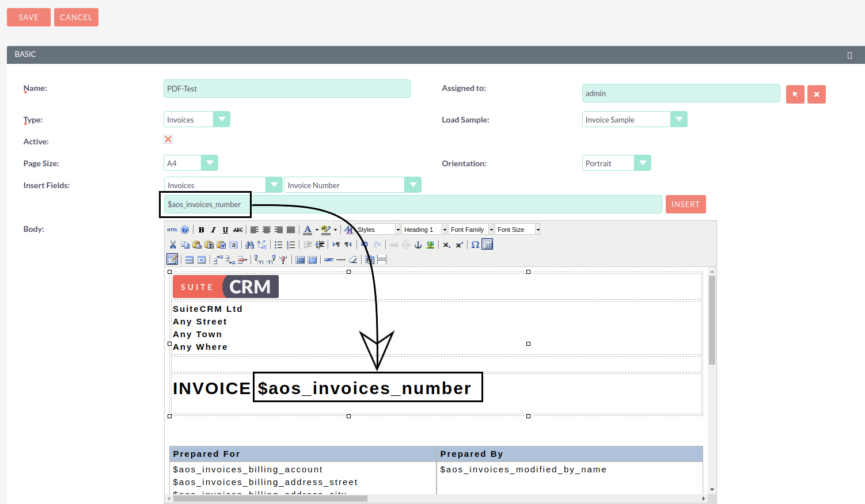Viewport: 865px width, 504px height.
Task: Insert bulleted list
Action: [278, 245]
